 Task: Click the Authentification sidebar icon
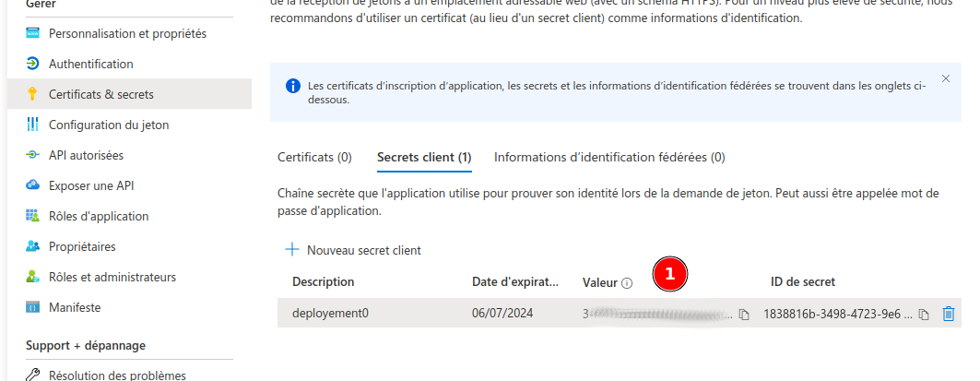tap(32, 64)
